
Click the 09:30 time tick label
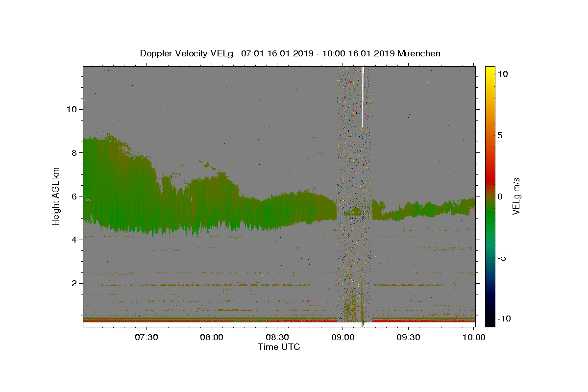pyautogui.click(x=409, y=337)
